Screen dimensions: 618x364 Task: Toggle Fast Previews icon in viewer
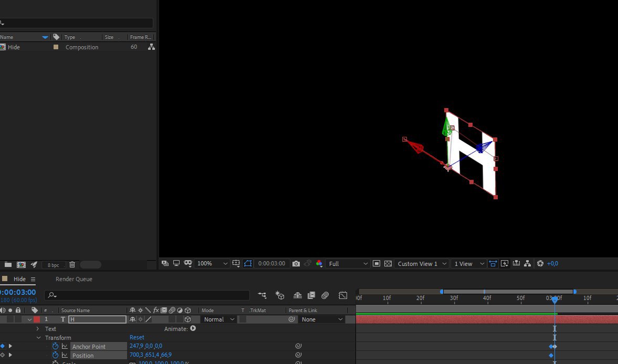tap(505, 264)
